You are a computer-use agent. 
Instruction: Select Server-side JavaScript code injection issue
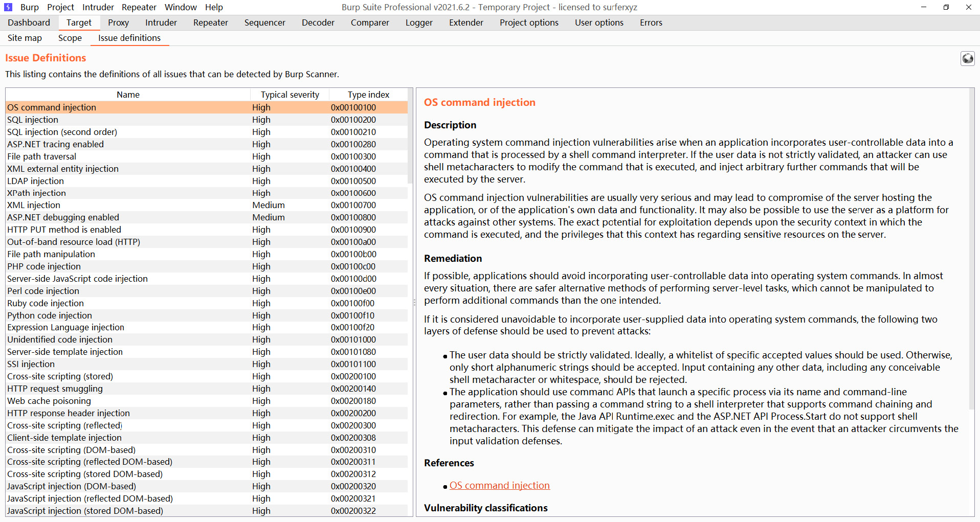[207, 279]
